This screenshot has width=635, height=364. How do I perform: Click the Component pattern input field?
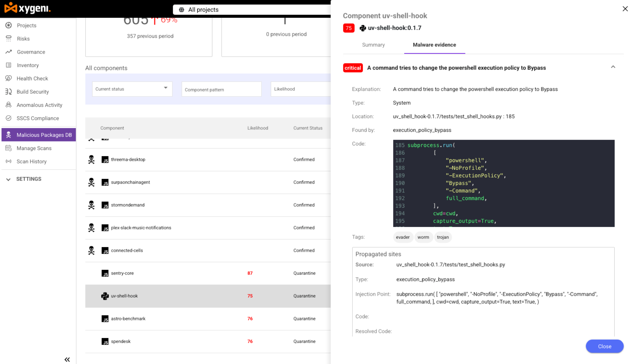[x=221, y=89]
